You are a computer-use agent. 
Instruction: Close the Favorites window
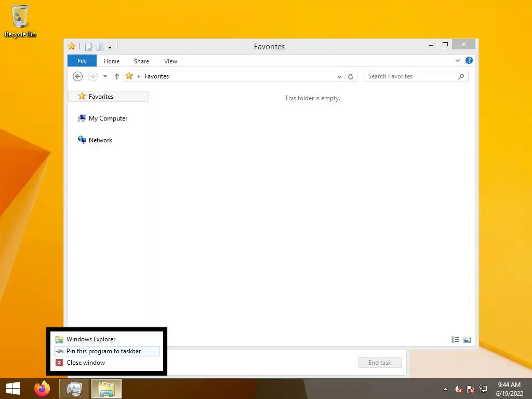(464, 45)
